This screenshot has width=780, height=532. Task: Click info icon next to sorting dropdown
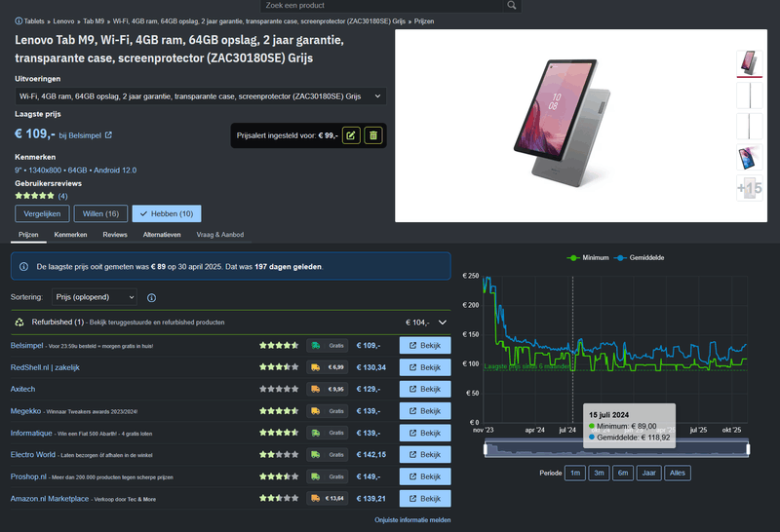tap(152, 298)
